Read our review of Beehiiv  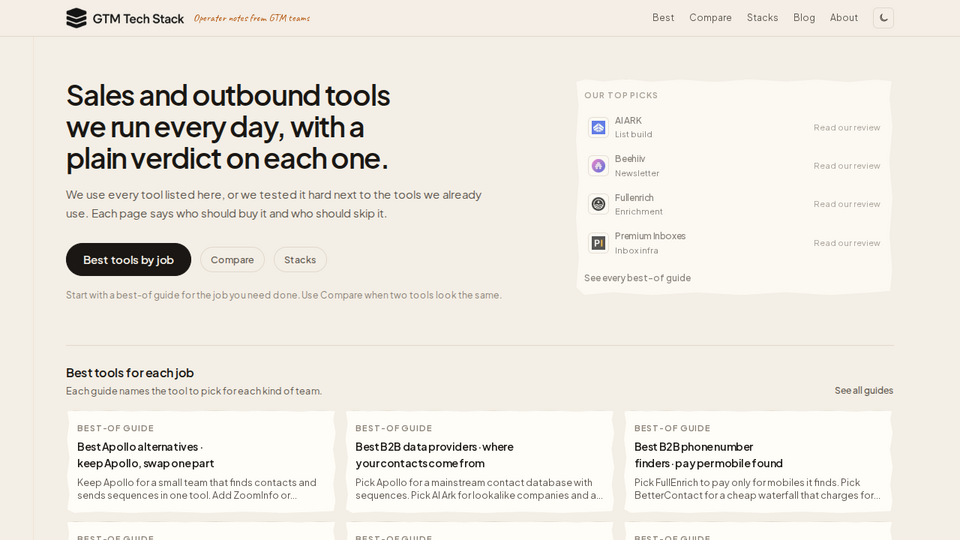click(x=847, y=165)
